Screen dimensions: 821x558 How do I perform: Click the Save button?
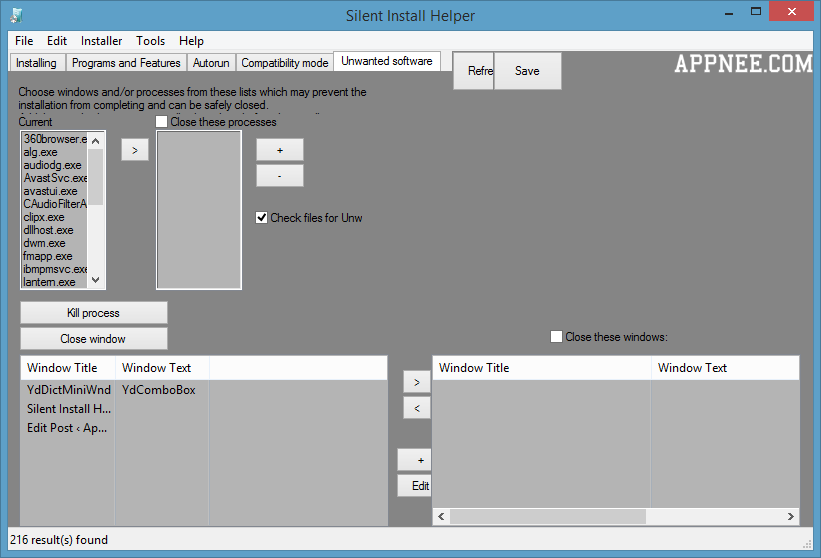(x=527, y=71)
